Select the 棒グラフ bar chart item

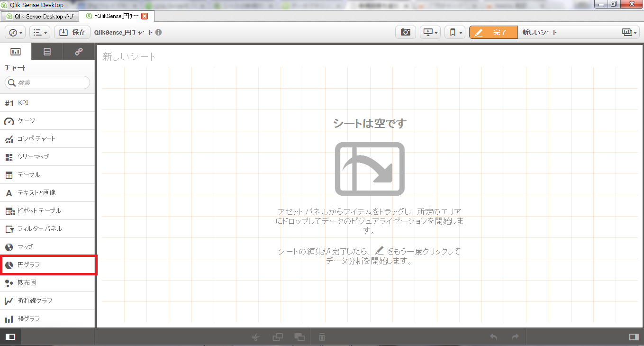tap(48, 319)
